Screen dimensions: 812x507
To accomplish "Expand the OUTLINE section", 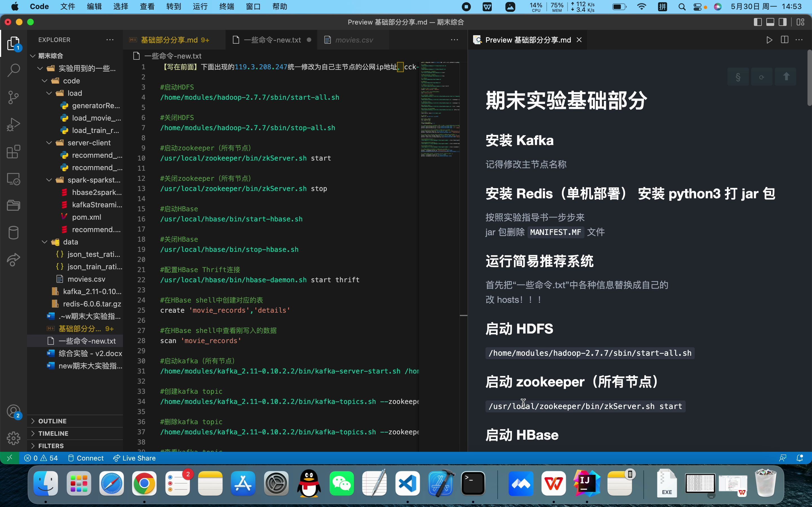I will (52, 421).
